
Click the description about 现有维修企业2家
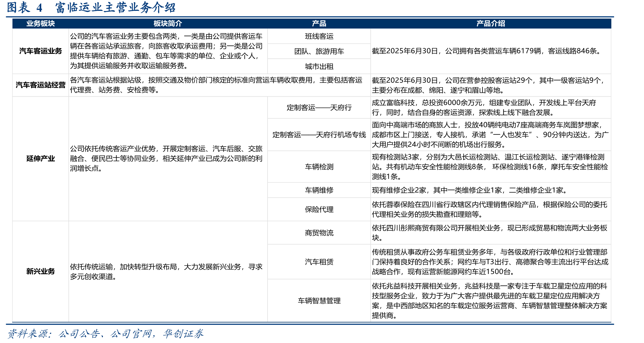coord(471,190)
